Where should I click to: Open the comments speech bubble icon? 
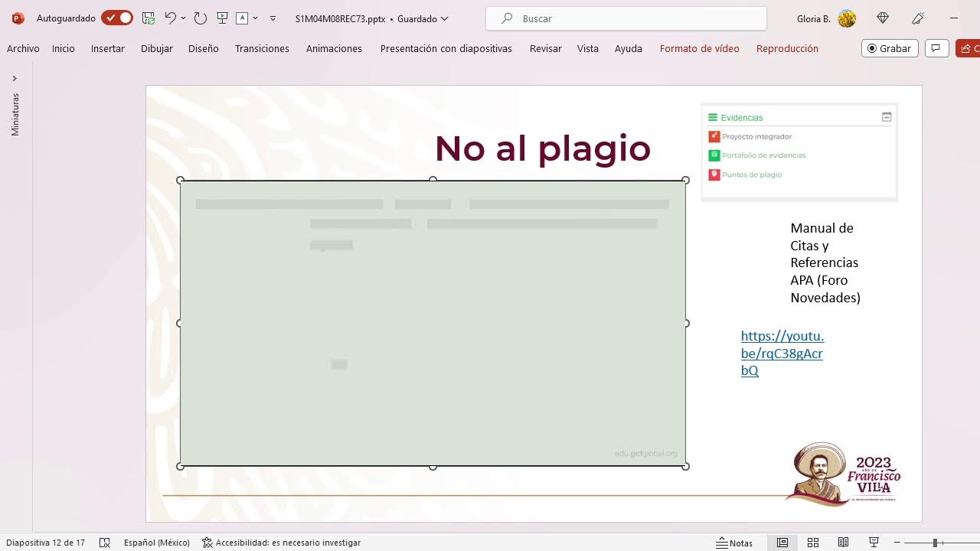click(936, 48)
